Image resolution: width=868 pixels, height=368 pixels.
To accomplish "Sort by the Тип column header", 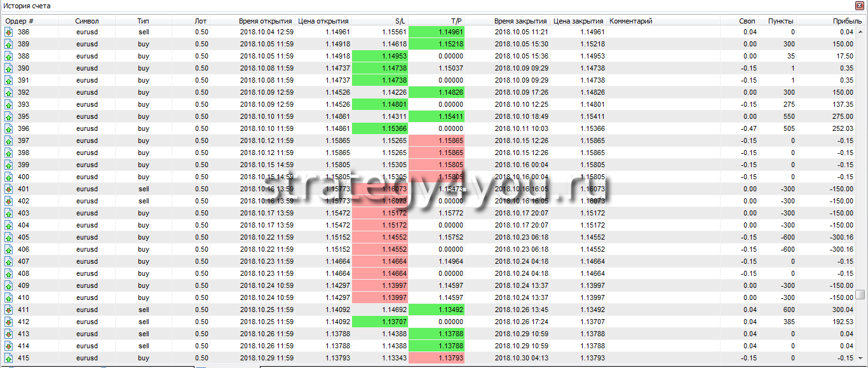I will click(143, 21).
